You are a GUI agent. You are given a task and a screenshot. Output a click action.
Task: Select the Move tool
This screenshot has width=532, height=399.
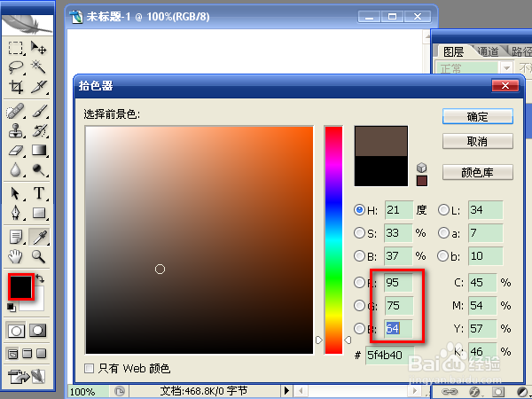[39, 48]
